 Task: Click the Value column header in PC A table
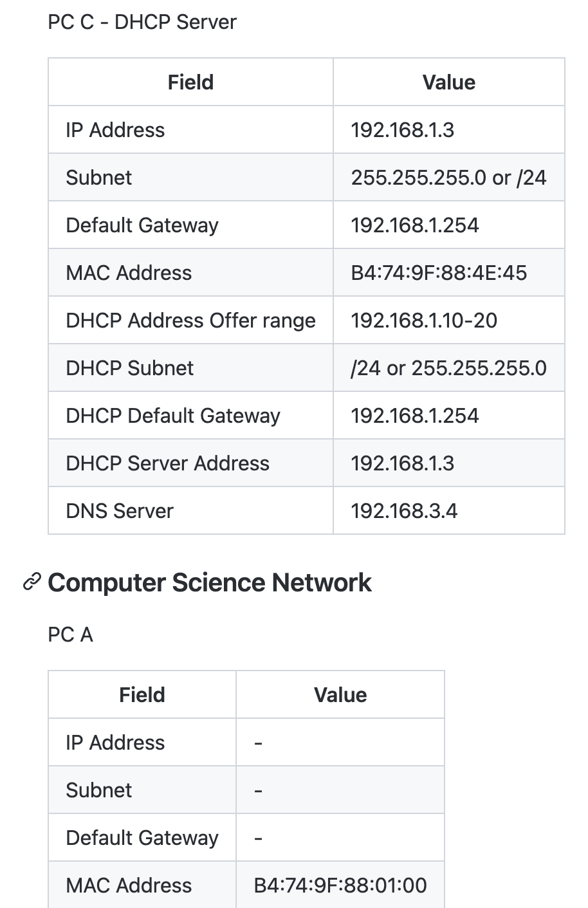click(x=340, y=694)
